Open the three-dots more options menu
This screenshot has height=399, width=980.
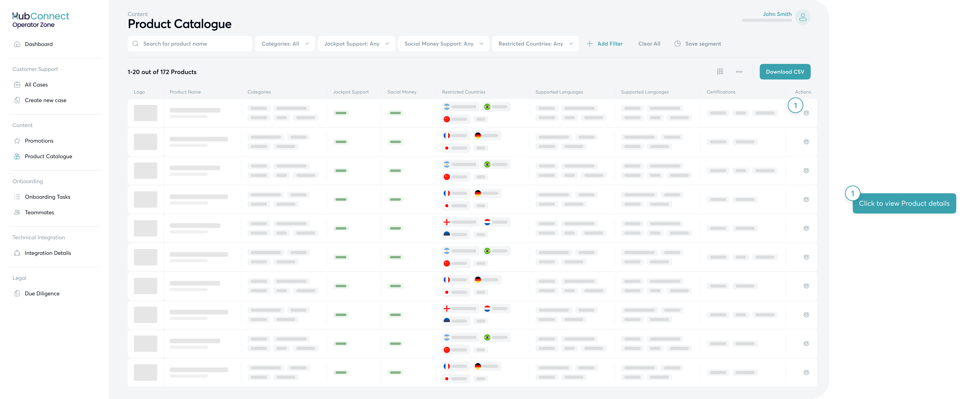tap(739, 72)
